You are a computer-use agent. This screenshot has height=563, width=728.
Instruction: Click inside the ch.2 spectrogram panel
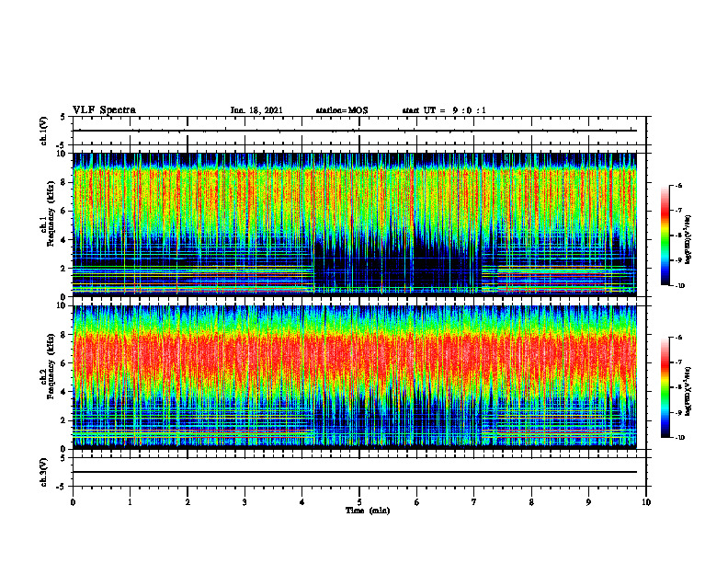tap(354, 377)
